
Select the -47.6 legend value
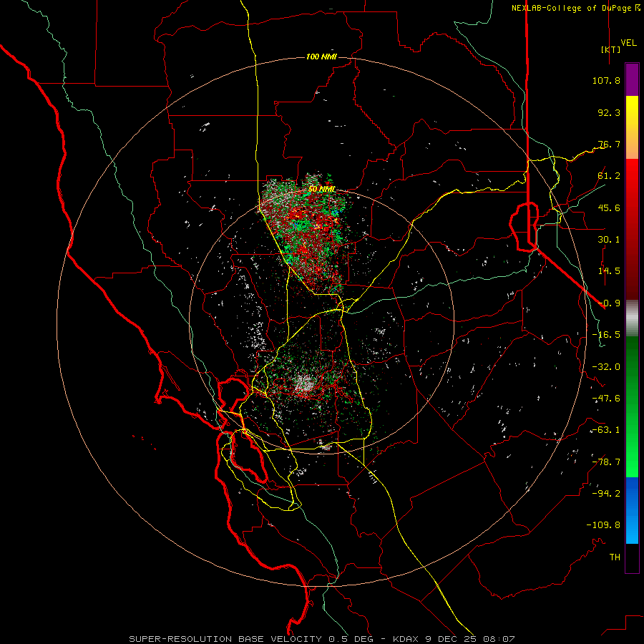(606, 399)
